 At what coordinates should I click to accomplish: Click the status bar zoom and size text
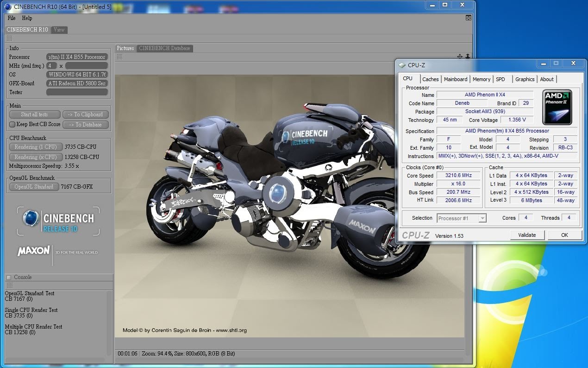pyautogui.click(x=188, y=354)
